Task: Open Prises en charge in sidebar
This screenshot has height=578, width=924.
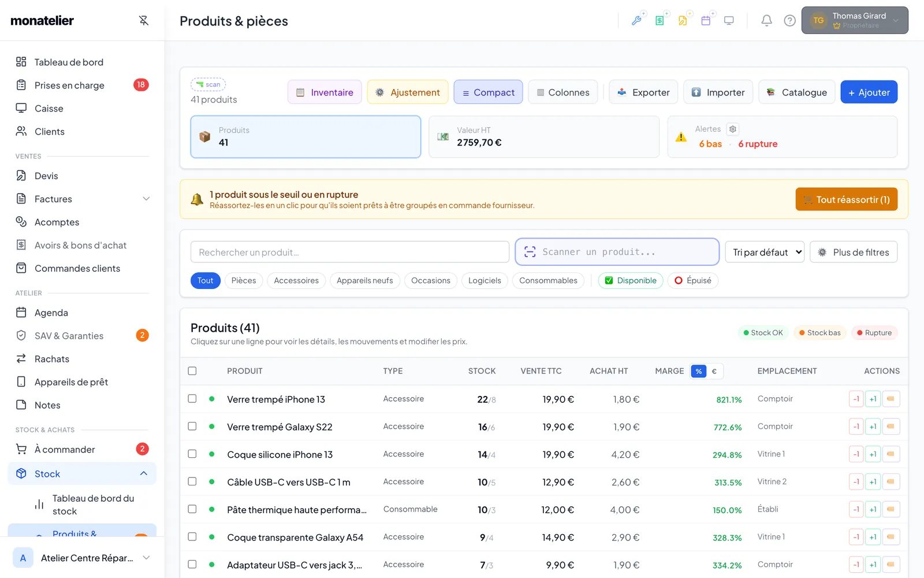Action: pos(82,86)
